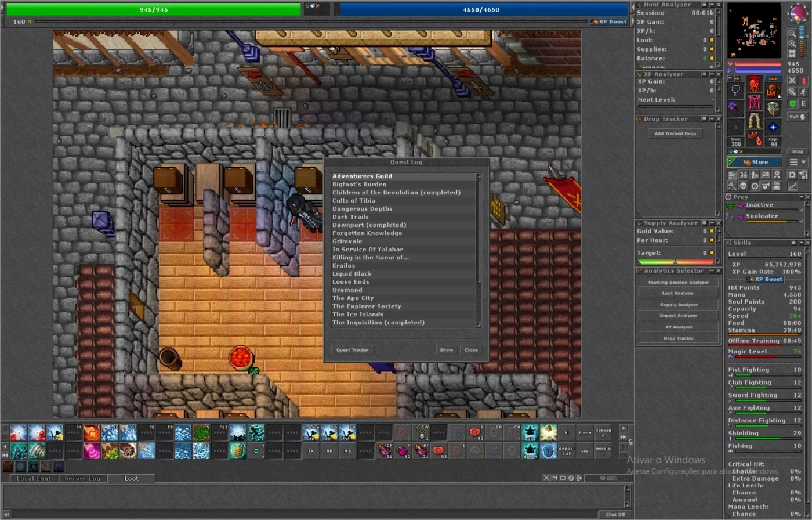This screenshot has height=520, width=812.
Task: Click the XP Boost button in top bar
Action: (x=610, y=21)
